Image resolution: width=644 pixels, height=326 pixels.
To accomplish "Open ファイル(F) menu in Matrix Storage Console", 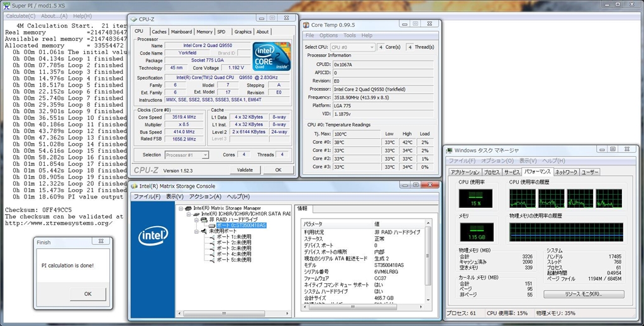I will (147, 197).
